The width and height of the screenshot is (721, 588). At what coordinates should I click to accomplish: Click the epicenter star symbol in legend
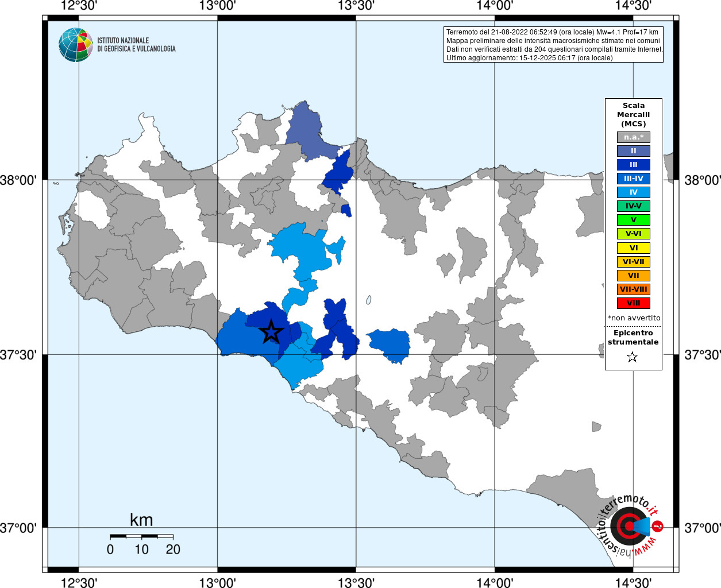633,357
